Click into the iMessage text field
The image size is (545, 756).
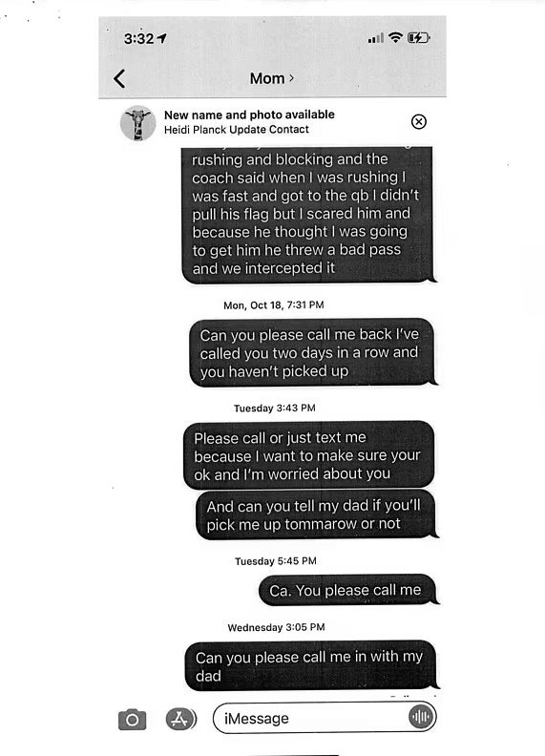pyautogui.click(x=325, y=718)
